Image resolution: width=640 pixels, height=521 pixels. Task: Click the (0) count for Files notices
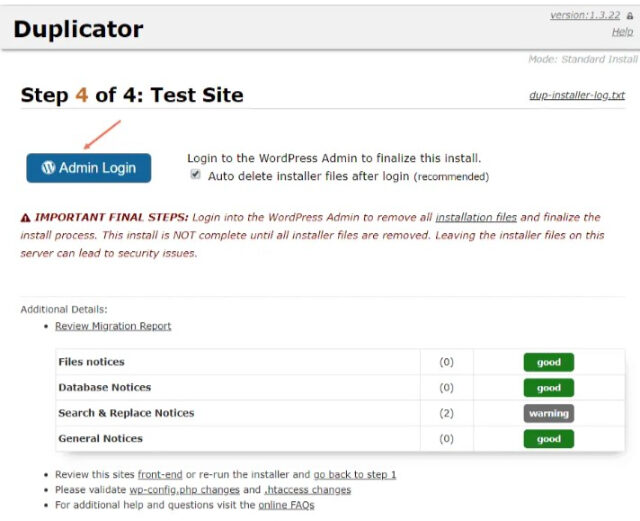(x=447, y=362)
